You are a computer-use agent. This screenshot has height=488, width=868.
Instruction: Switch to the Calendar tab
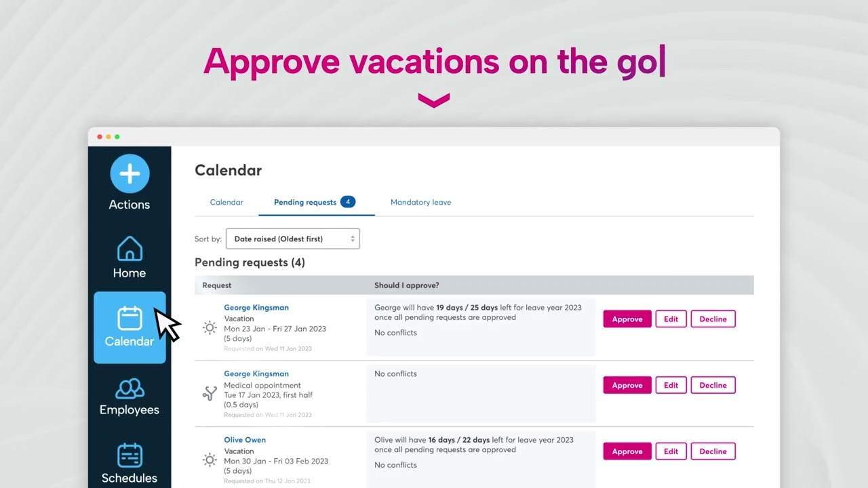pos(226,202)
